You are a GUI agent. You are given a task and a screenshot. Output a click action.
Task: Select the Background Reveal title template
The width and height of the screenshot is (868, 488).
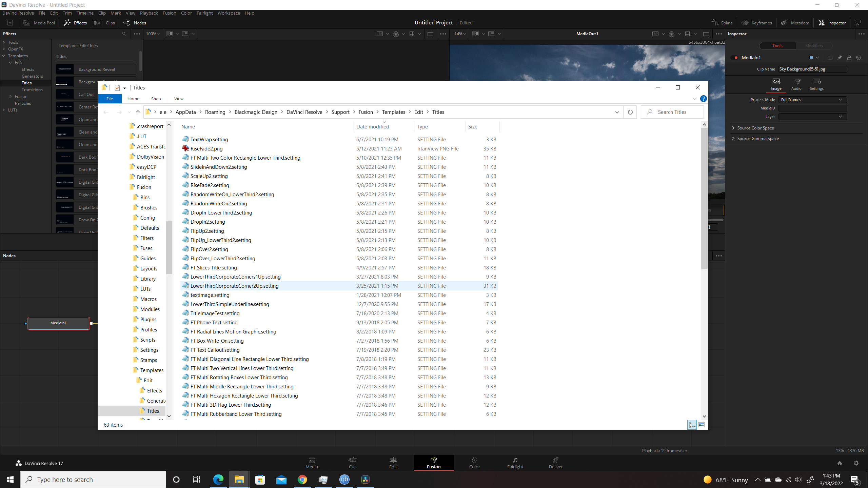click(x=96, y=69)
